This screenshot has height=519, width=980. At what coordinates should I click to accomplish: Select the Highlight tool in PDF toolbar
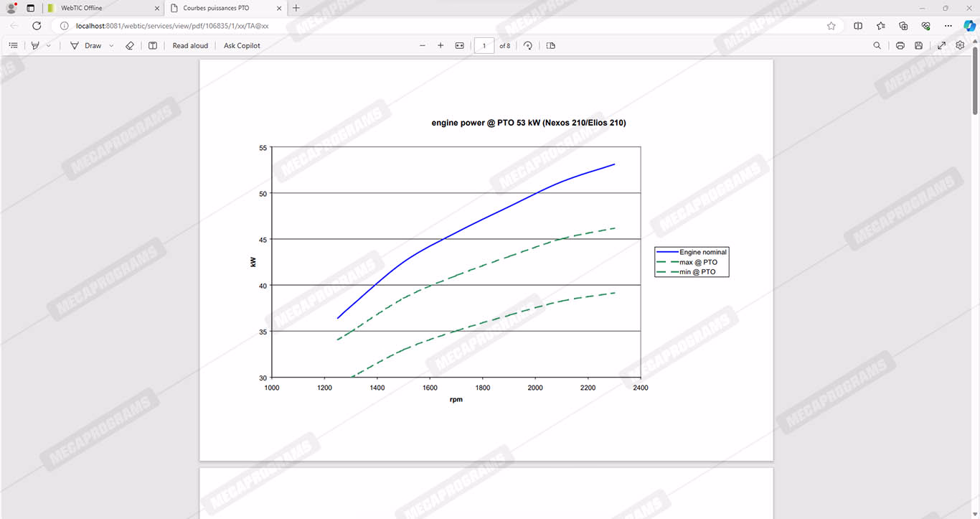click(x=35, y=45)
